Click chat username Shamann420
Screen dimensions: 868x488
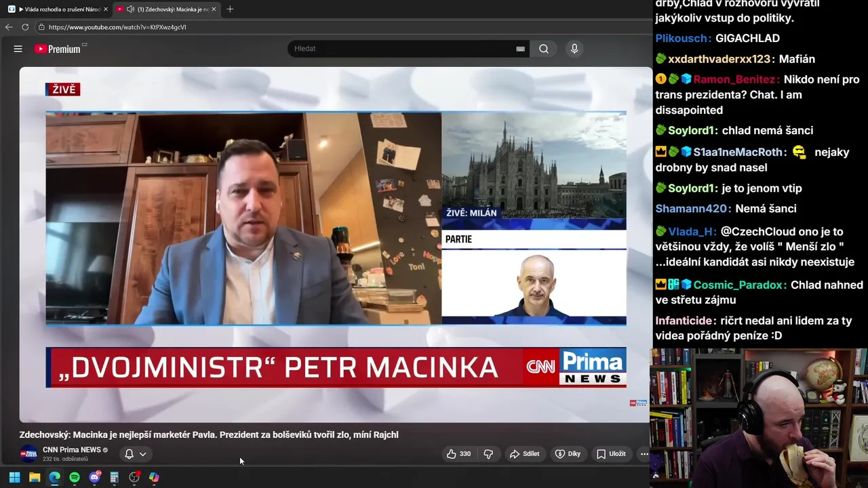[x=692, y=209]
